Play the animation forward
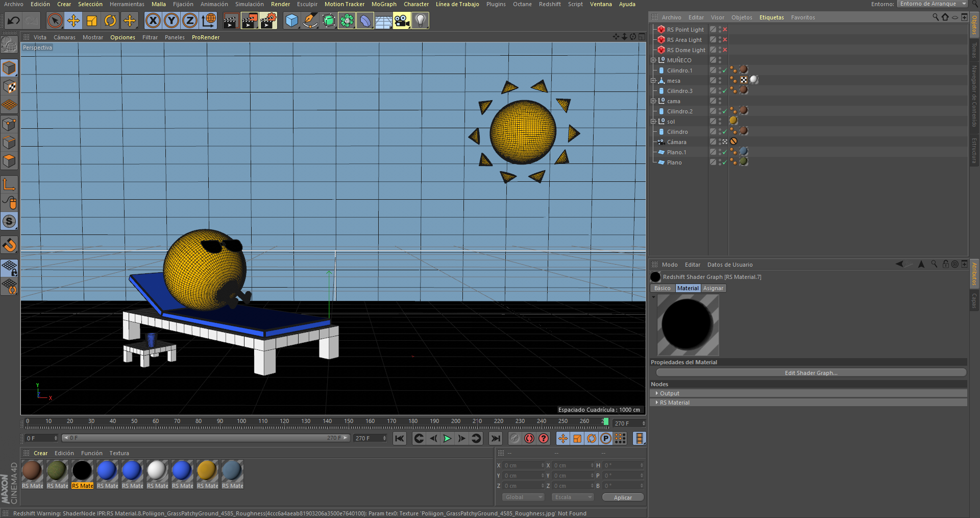 tap(447, 438)
